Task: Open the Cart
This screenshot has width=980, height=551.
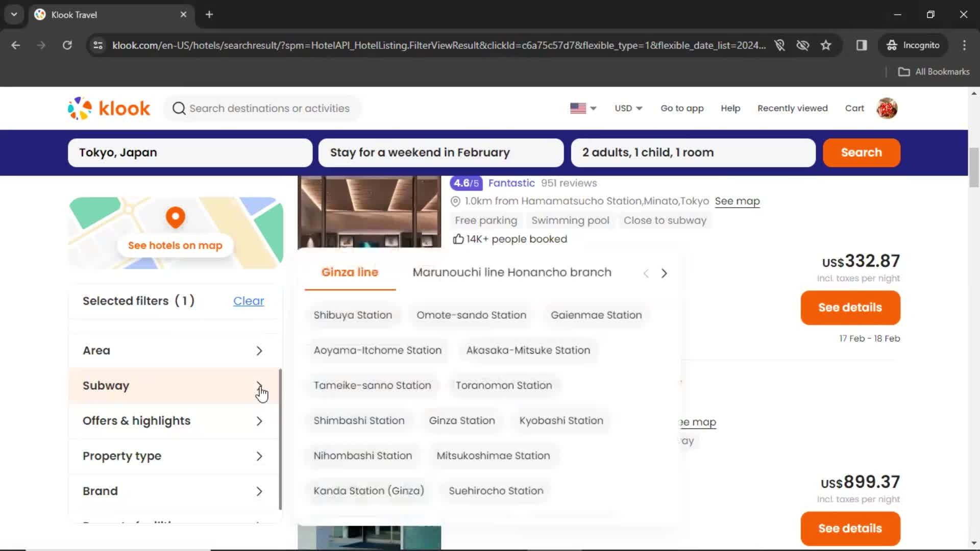Action: 854,108
